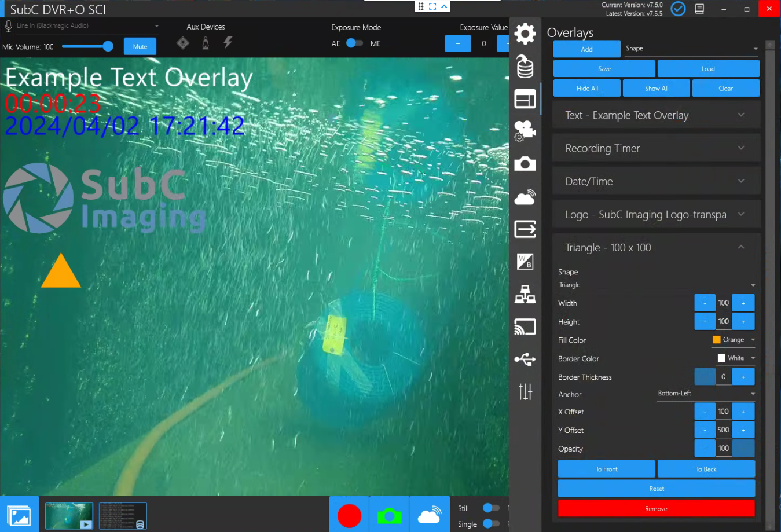The image size is (781, 532).
Task: Open the storage database icon in sidebar
Action: pyautogui.click(x=525, y=67)
